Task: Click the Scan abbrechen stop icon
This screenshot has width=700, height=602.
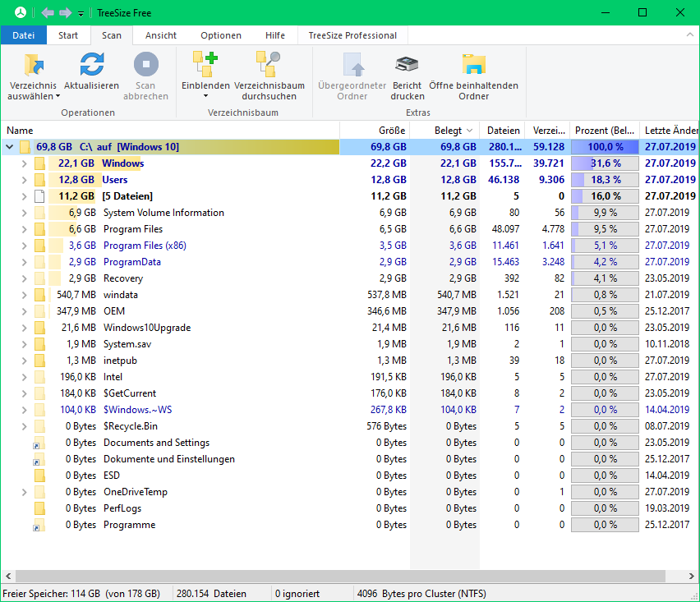Action: pyautogui.click(x=146, y=65)
